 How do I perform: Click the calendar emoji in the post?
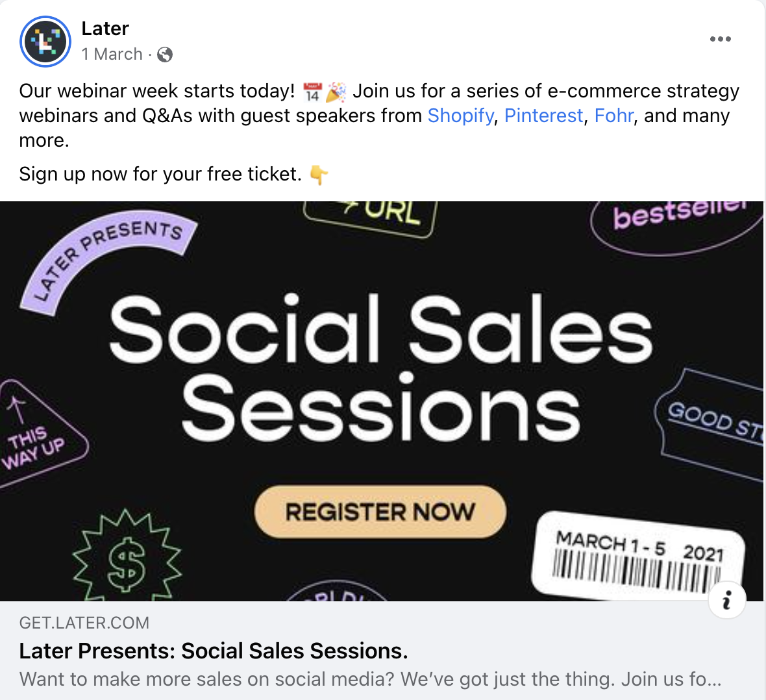pos(313,92)
